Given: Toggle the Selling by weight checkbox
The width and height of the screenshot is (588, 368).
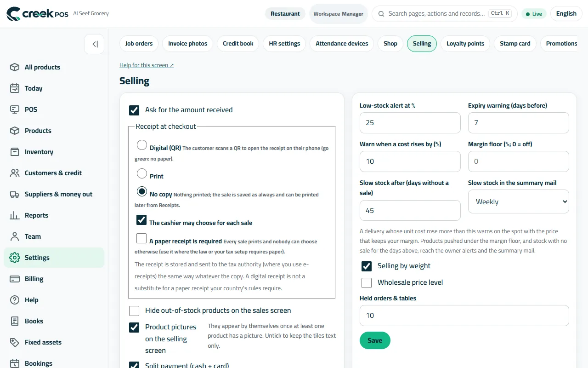Looking at the screenshot, I should [x=367, y=266].
